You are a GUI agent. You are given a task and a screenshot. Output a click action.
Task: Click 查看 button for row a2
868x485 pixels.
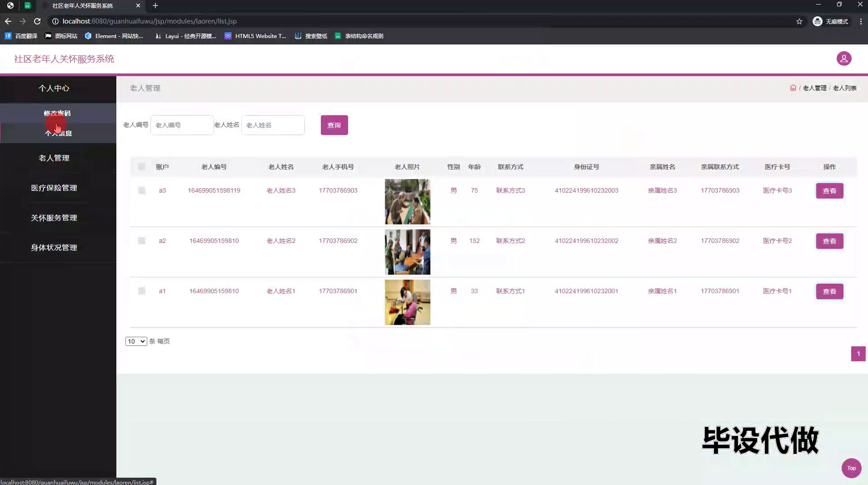click(829, 241)
